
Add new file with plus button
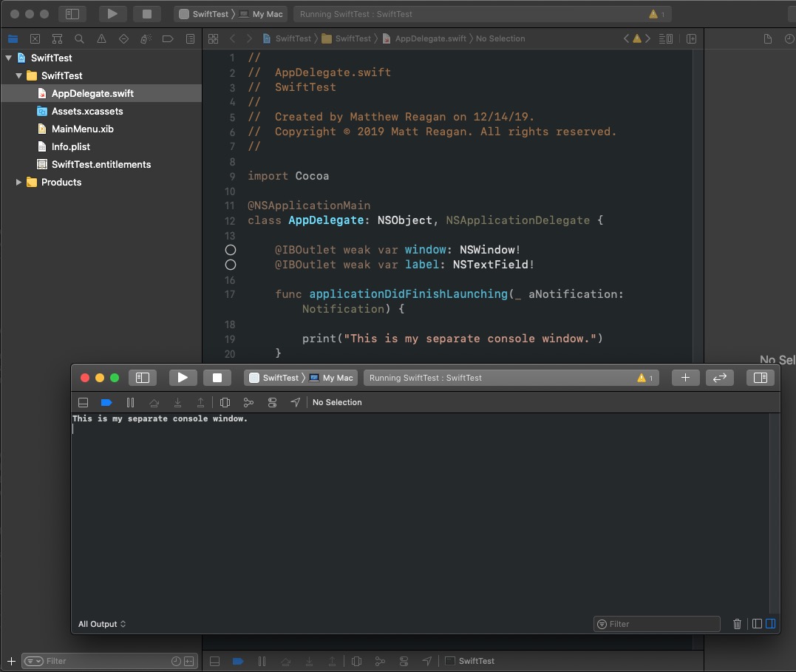point(11,661)
